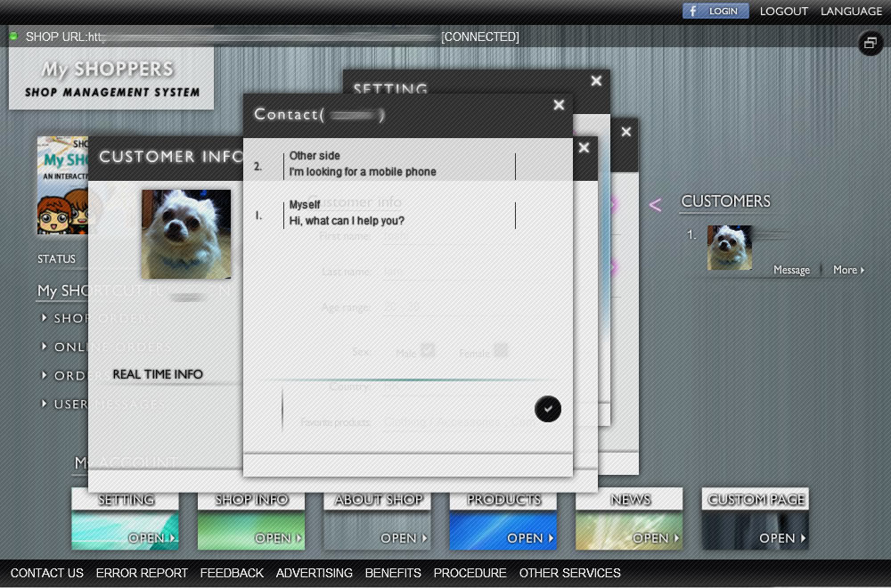Send the message with the round checkmark button
Viewport: 891px width, 588px height.
tap(548, 409)
